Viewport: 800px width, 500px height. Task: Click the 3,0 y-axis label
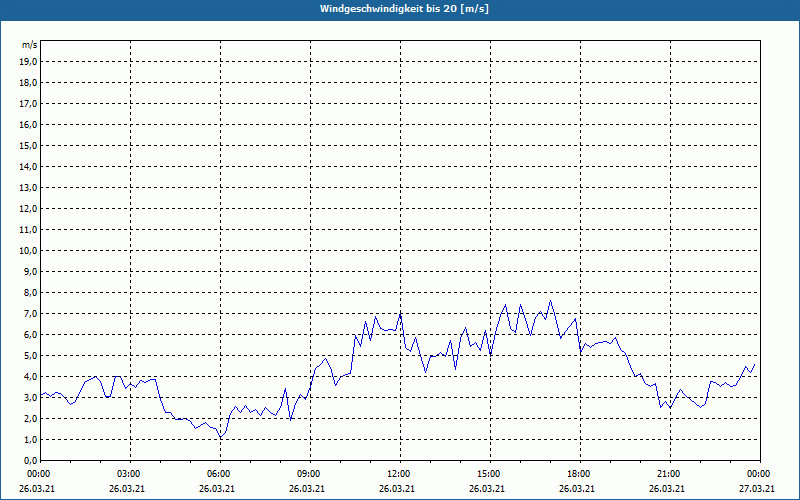pos(31,397)
